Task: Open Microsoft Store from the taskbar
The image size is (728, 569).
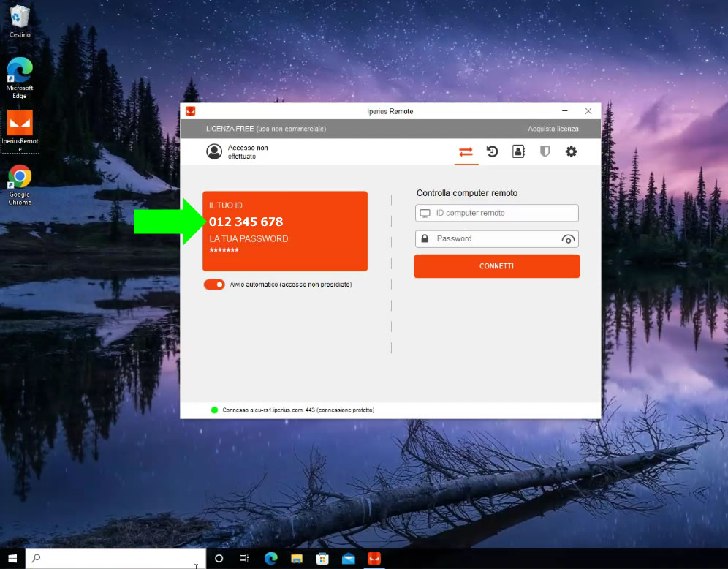Action: coord(322,558)
